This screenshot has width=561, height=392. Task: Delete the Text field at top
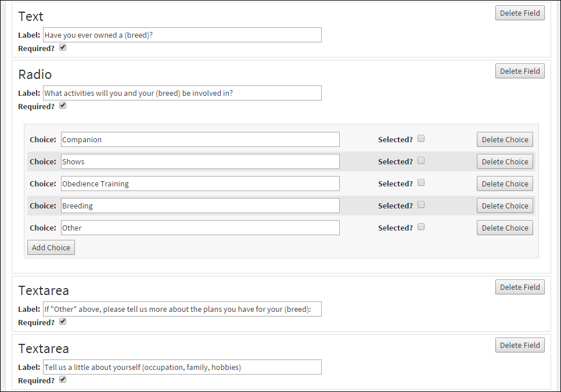click(x=520, y=13)
